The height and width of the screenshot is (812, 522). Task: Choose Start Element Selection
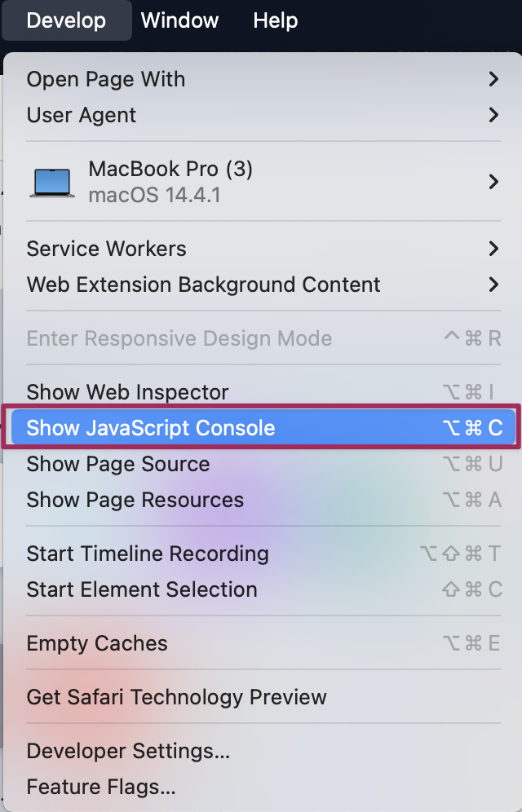pyautogui.click(x=142, y=589)
